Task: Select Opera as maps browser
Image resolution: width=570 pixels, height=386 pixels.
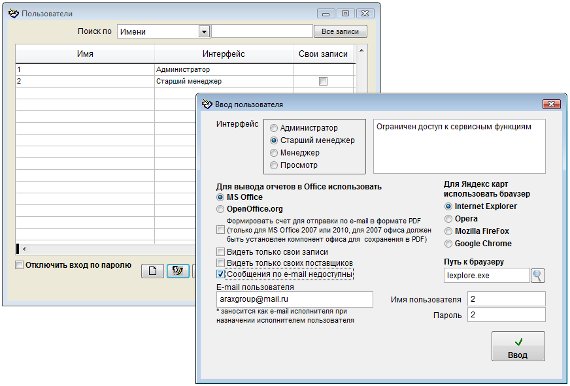Action: click(448, 219)
